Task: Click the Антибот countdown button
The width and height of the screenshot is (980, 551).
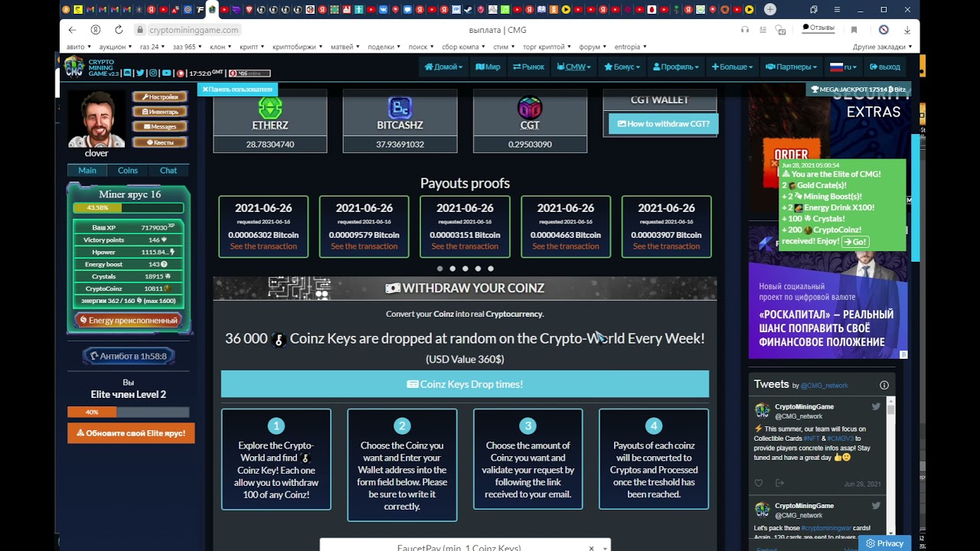Action: click(x=129, y=356)
